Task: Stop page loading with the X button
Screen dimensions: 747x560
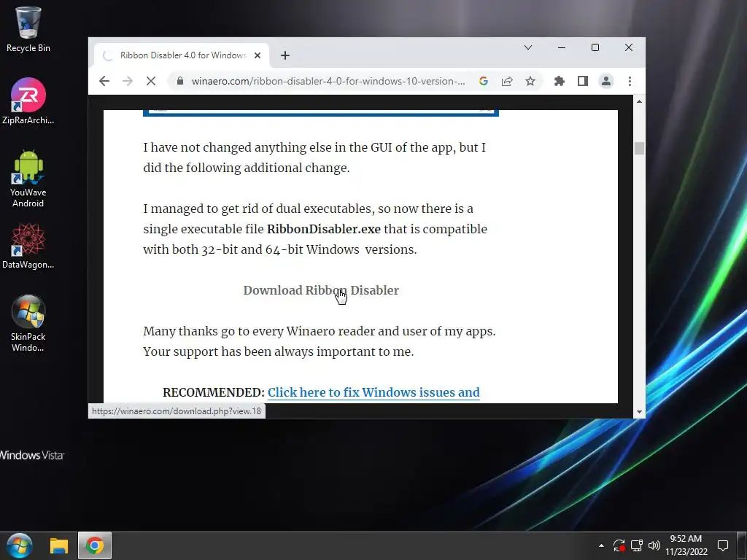Action: pos(150,81)
